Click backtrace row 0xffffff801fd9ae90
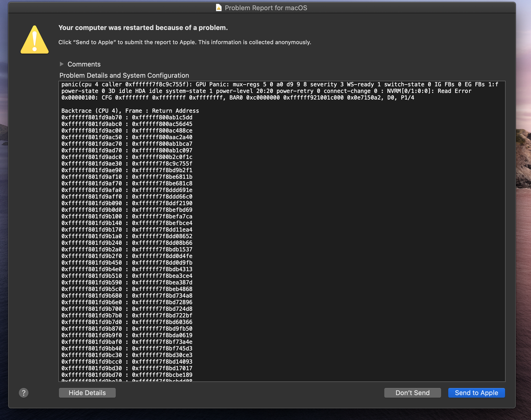The height and width of the screenshot is (420, 531). click(126, 170)
